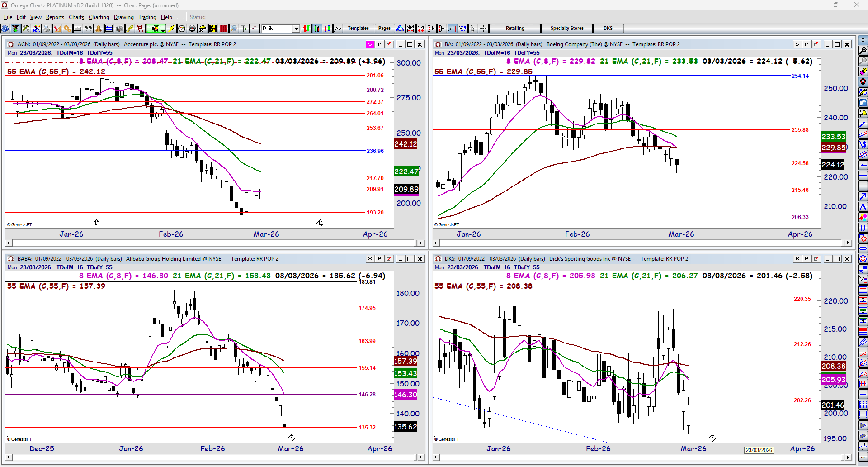Click the bell alerts icon

pos(99,29)
